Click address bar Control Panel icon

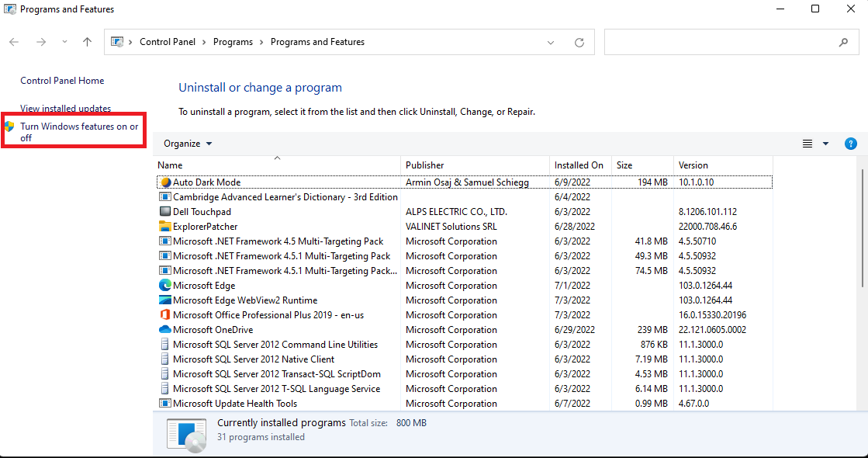(x=117, y=42)
